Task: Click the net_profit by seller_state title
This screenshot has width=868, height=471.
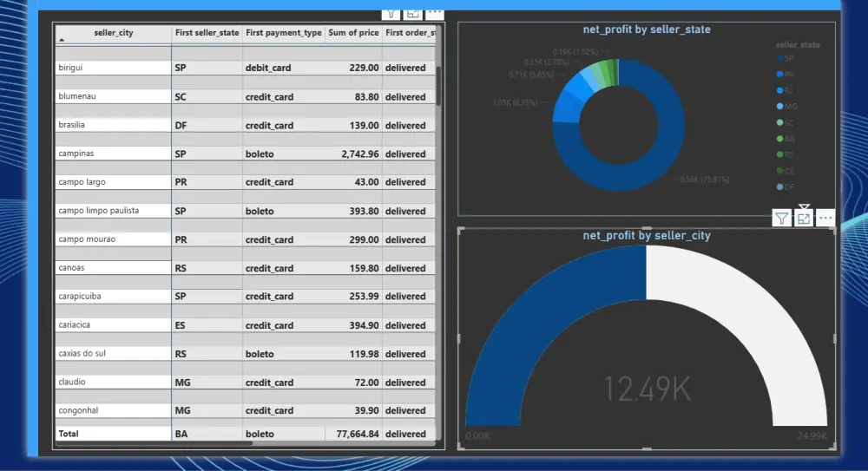Action: (647, 29)
